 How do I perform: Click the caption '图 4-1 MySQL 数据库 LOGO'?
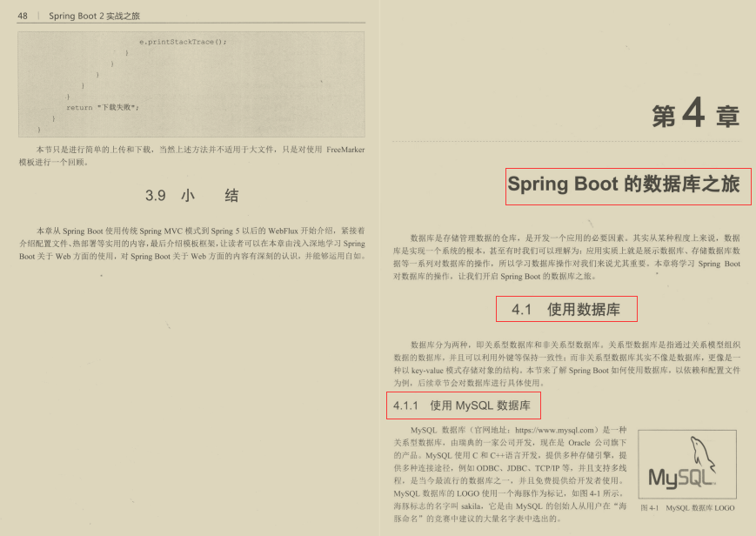coord(687,508)
